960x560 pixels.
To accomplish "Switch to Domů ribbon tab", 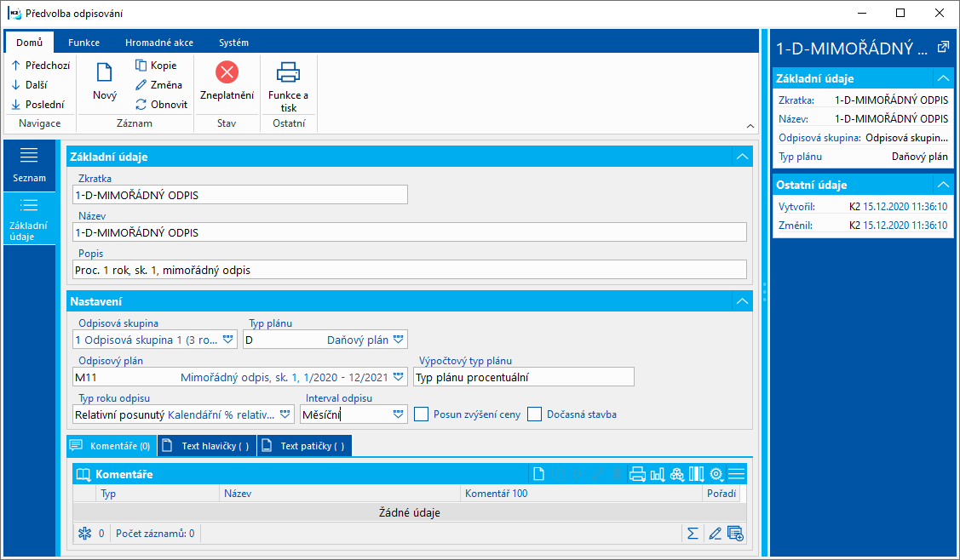I will [x=29, y=43].
